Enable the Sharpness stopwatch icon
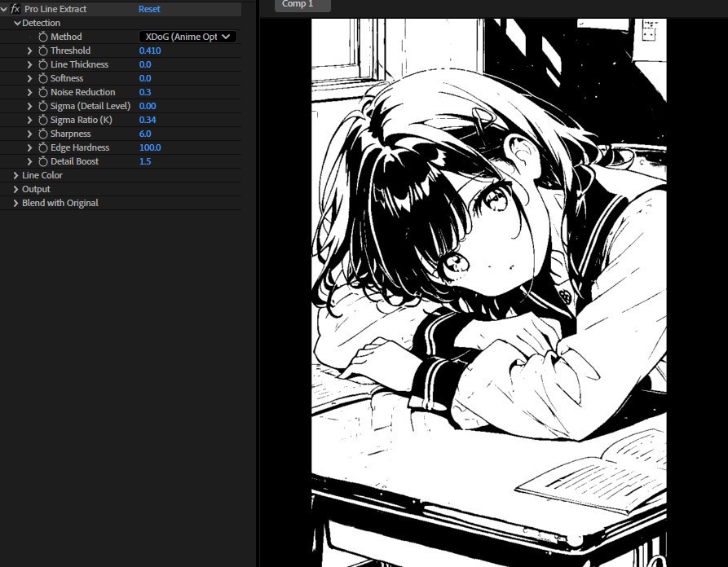 coord(43,134)
